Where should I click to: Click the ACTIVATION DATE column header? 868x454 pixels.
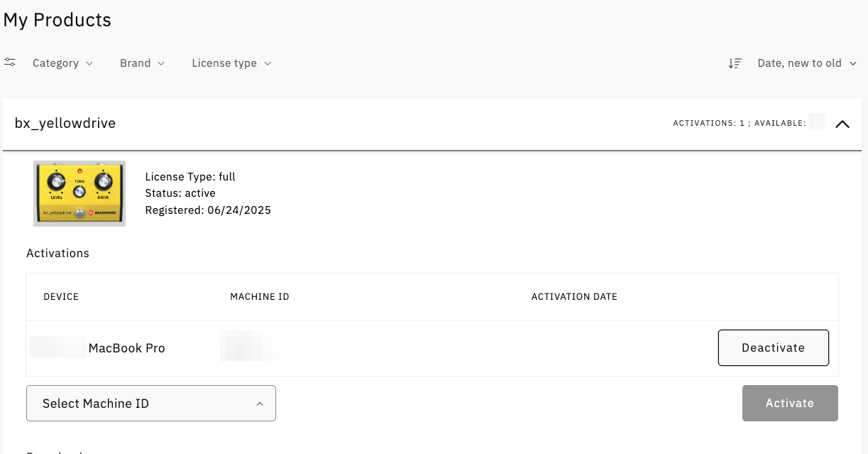point(573,297)
